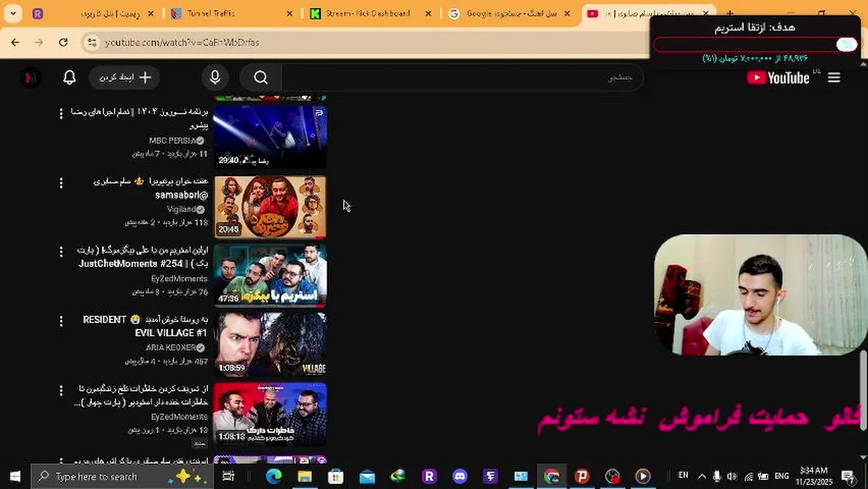Open File Explorer from the taskbar

coord(305,477)
